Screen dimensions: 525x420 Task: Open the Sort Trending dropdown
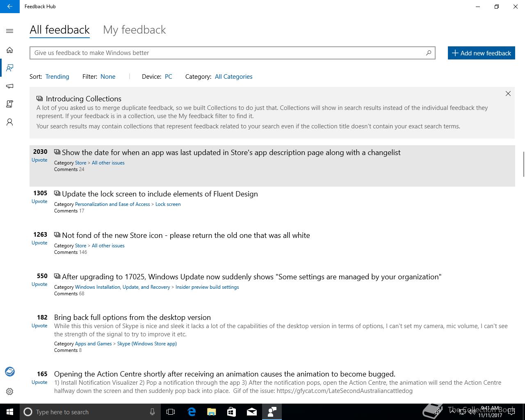57,77
